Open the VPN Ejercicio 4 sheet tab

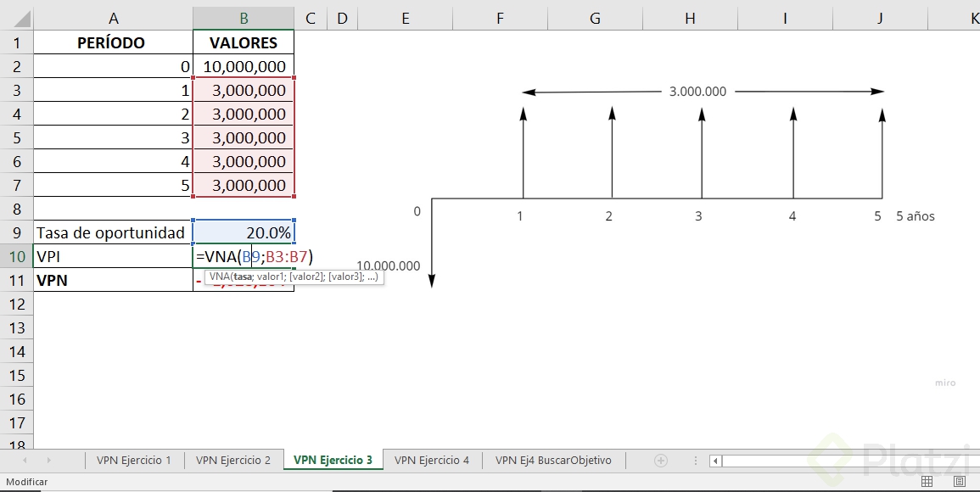click(x=432, y=460)
